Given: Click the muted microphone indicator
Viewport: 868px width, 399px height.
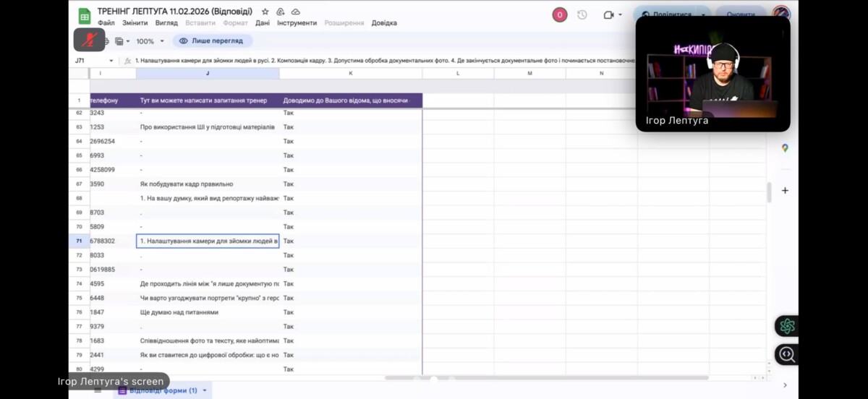Looking at the screenshot, I should click(x=90, y=39).
